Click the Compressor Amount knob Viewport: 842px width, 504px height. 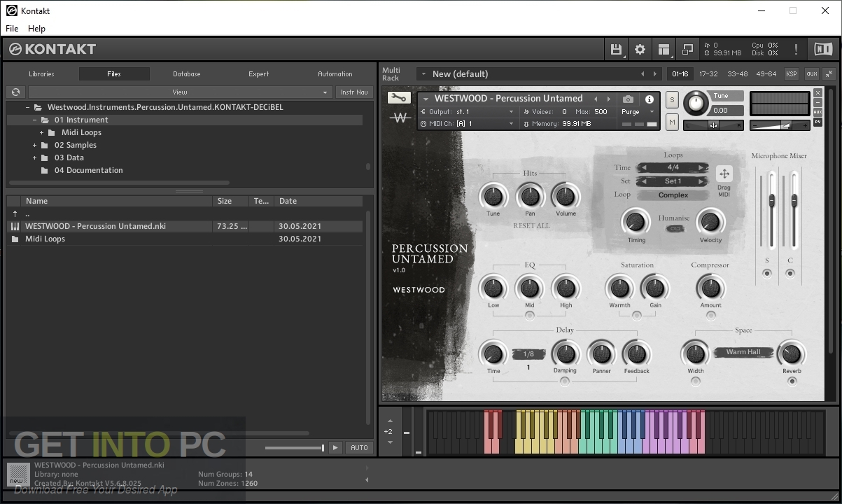pyautogui.click(x=710, y=287)
